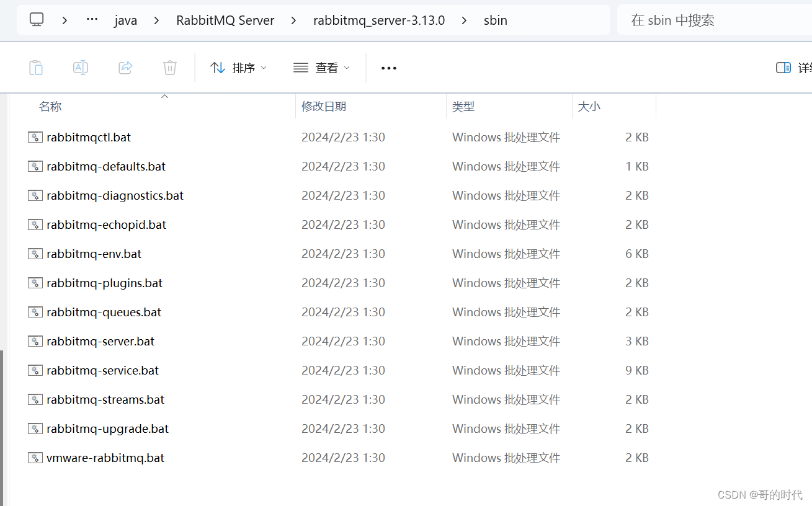Select rabbitmq-server.bat file icon

click(35, 341)
